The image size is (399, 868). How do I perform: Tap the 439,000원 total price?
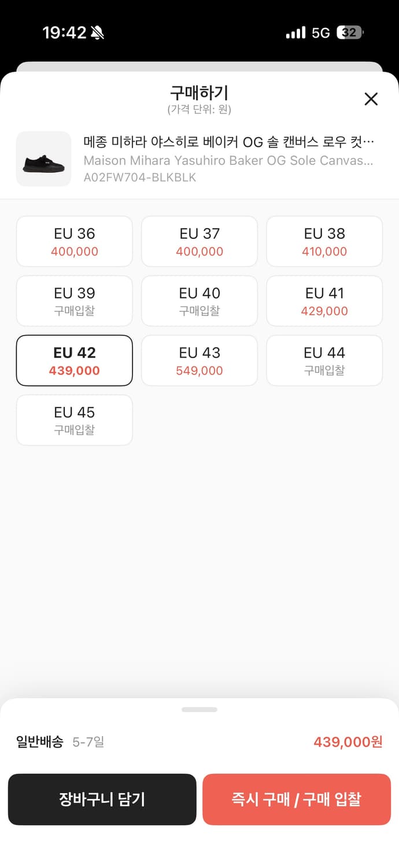pos(348,742)
